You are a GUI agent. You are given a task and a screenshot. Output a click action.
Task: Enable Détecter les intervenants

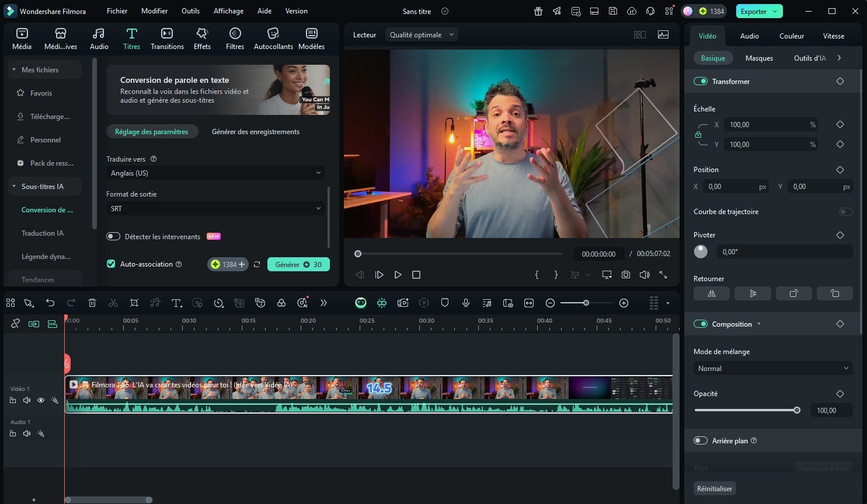113,236
